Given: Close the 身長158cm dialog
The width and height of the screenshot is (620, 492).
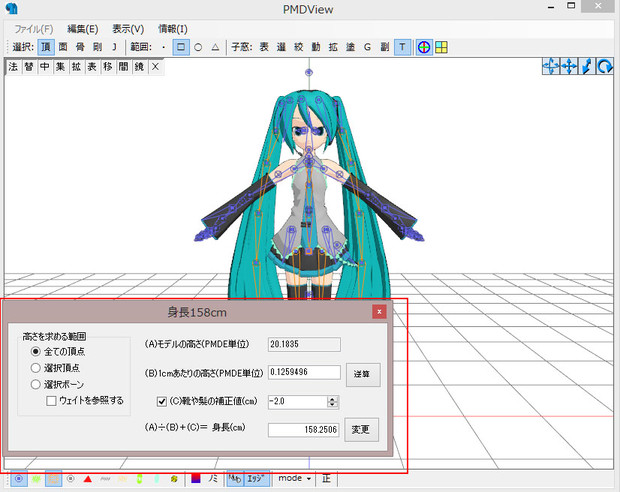Looking at the screenshot, I should click(379, 312).
